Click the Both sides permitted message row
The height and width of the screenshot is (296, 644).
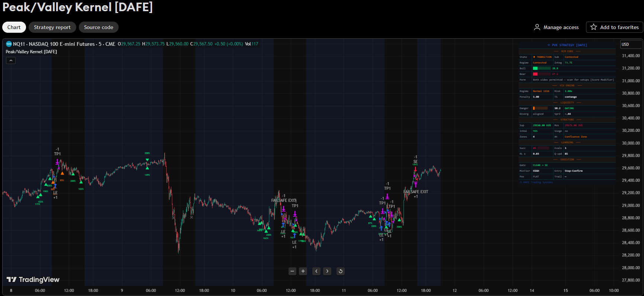tap(573, 80)
